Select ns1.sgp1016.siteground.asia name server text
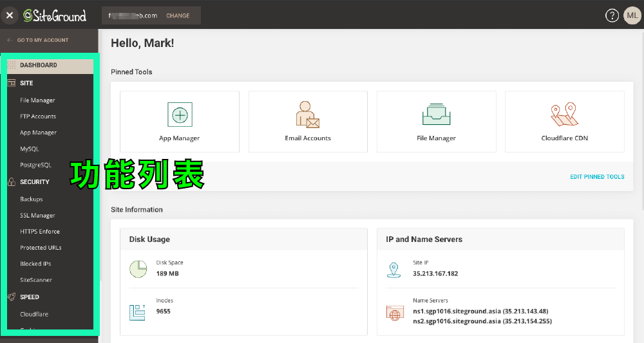This screenshot has height=343, width=644. (x=480, y=311)
